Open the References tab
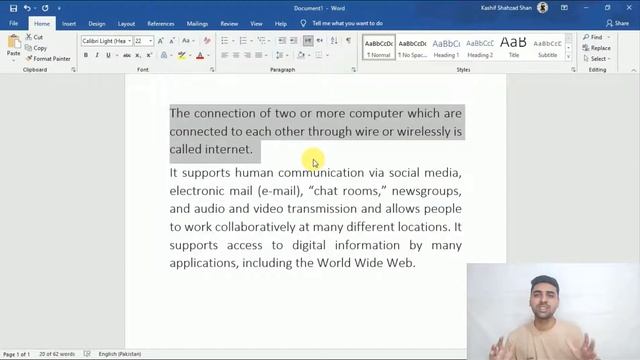 click(161, 24)
